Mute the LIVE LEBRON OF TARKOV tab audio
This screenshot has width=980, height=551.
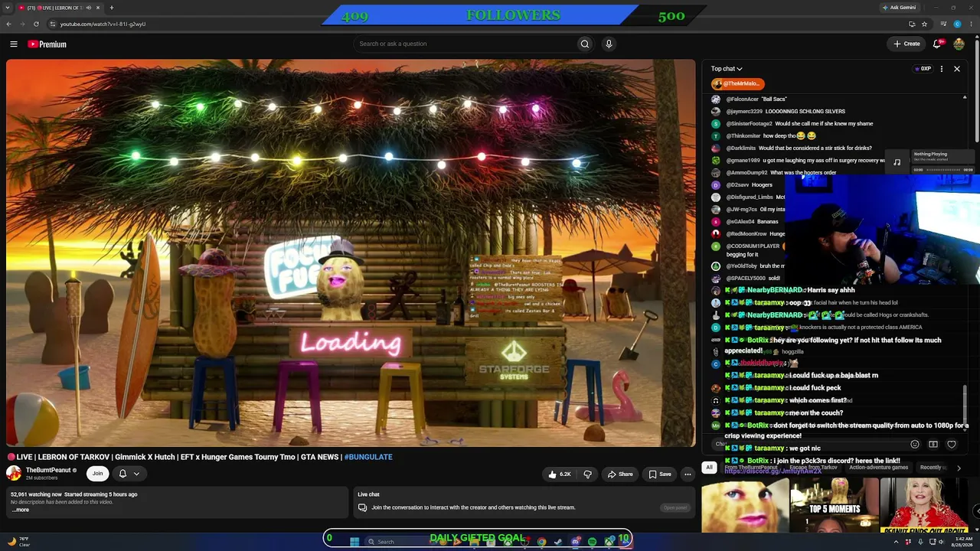[x=88, y=8]
